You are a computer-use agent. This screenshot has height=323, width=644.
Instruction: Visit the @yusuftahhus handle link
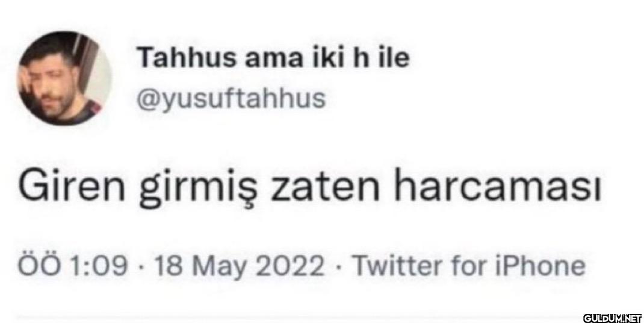231,99
